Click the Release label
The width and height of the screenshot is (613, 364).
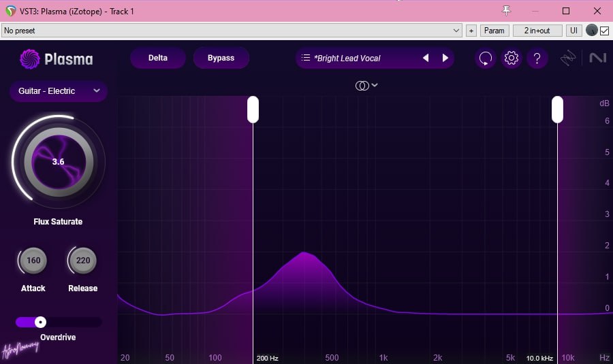pos(83,288)
